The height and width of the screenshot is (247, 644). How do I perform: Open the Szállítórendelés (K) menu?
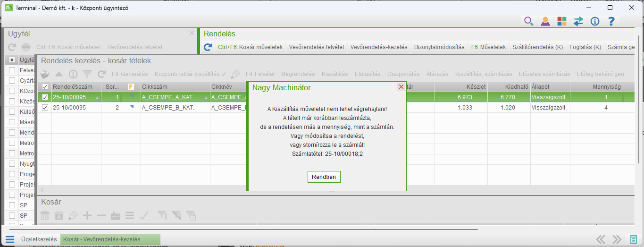(538, 47)
